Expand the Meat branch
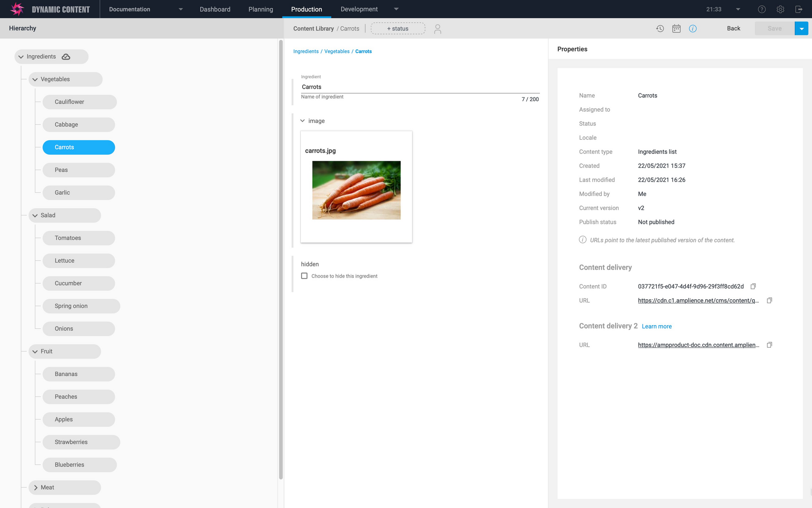Viewport: 812px width, 508px height. click(x=36, y=487)
